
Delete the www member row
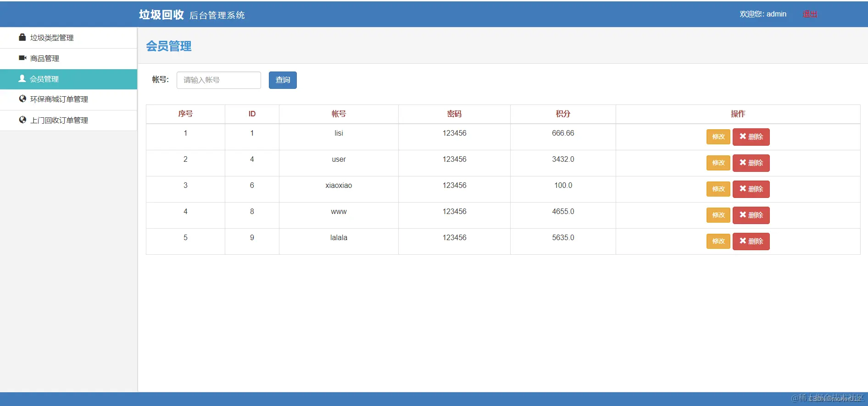click(751, 215)
